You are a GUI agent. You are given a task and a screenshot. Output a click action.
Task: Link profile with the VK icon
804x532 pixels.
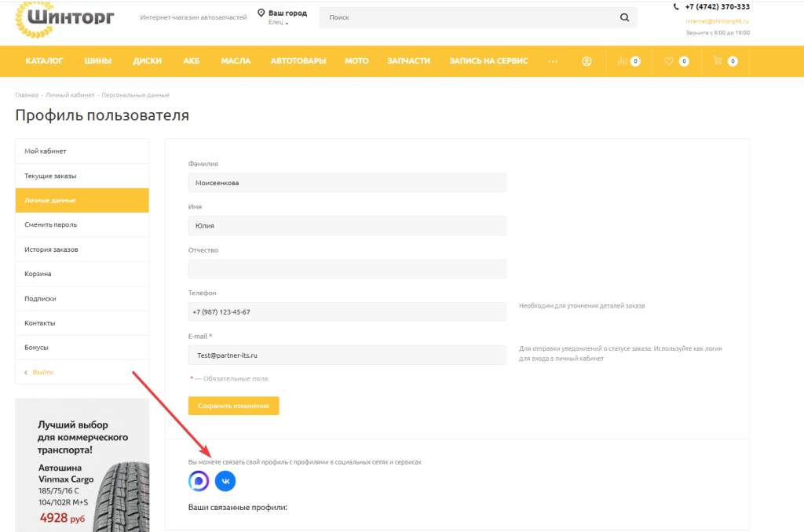pyautogui.click(x=225, y=481)
